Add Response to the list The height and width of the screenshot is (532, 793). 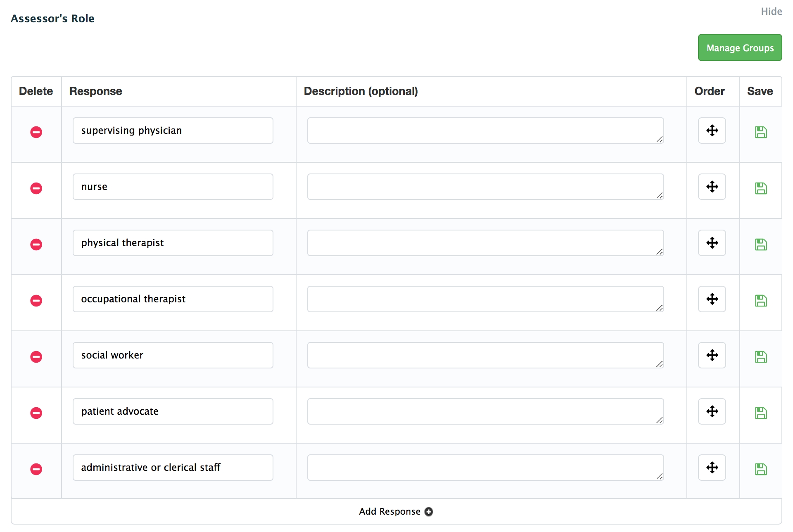point(389,512)
